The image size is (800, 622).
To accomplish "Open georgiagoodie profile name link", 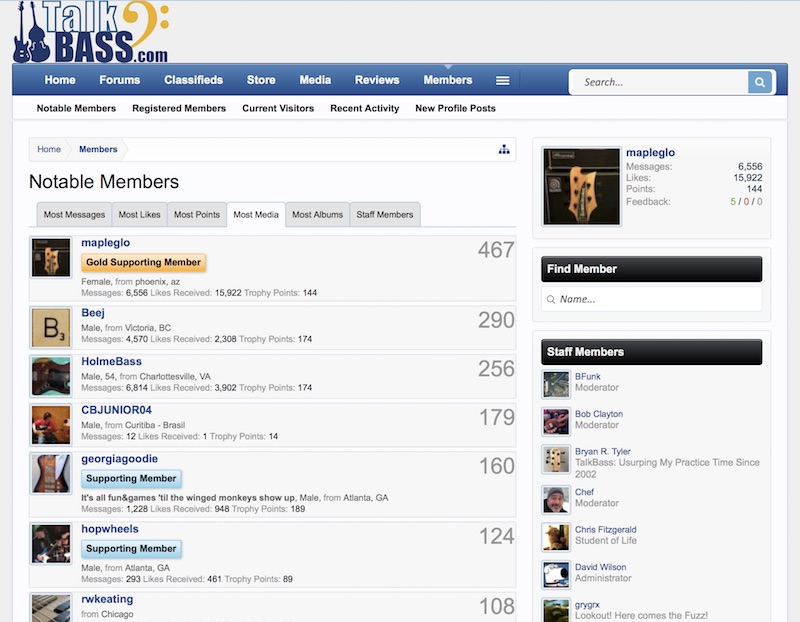I will tap(119, 459).
